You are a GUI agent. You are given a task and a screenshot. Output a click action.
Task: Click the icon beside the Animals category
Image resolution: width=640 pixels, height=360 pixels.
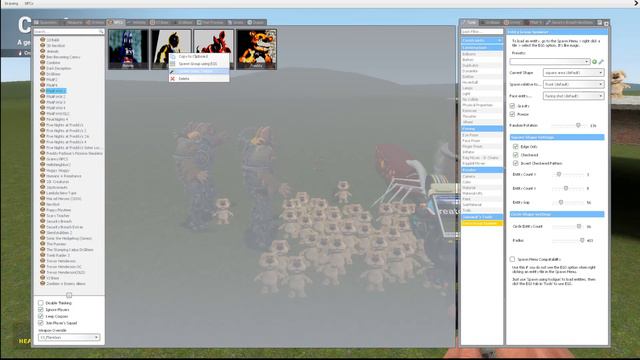[42, 51]
